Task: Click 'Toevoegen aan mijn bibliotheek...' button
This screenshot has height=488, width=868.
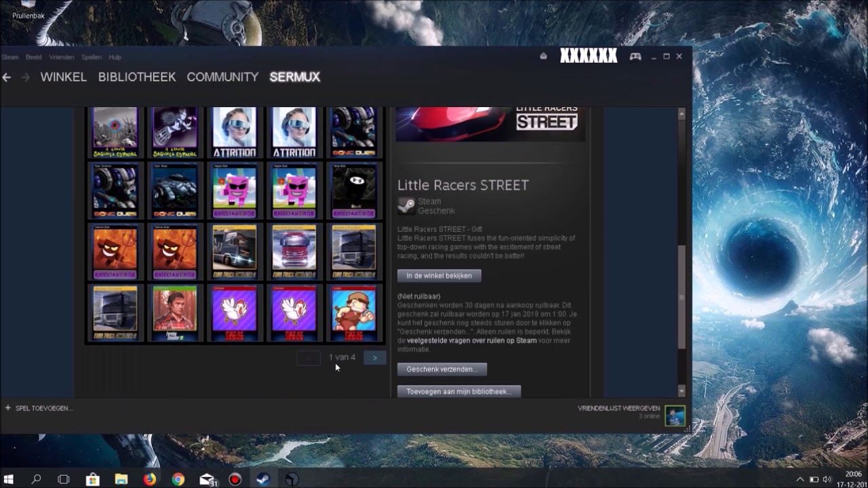Action: 459,392
